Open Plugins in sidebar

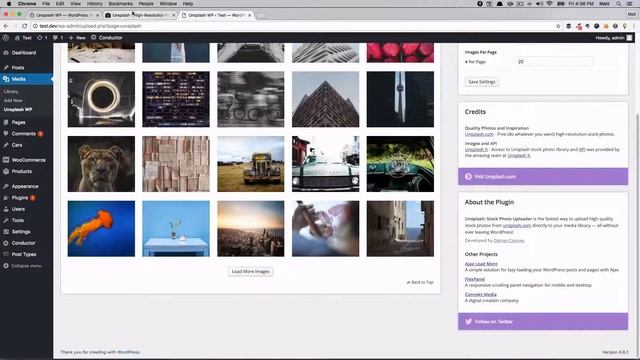click(20, 198)
